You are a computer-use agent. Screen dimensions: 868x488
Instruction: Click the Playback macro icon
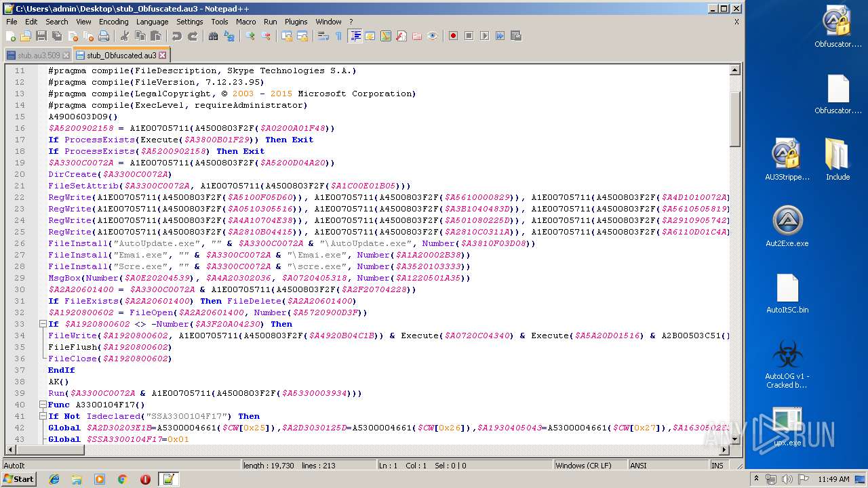pos(484,36)
